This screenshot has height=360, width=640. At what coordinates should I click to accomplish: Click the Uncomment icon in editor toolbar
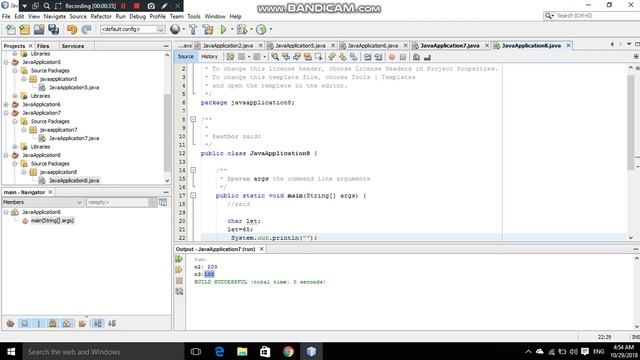click(x=427, y=57)
